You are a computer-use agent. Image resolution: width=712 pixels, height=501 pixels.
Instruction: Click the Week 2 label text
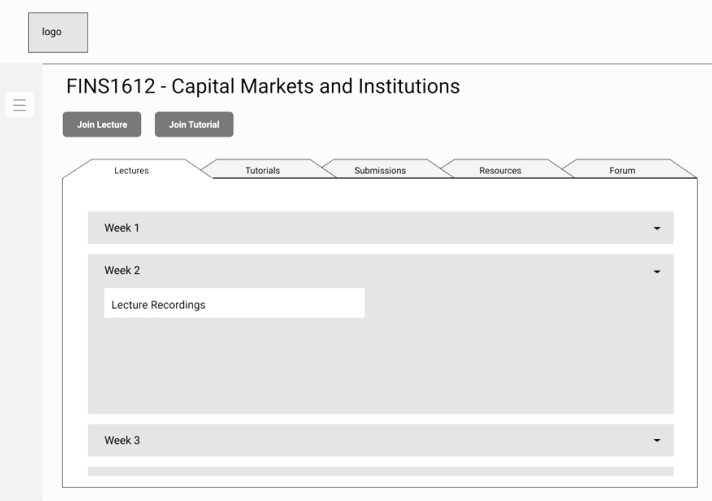tap(122, 270)
